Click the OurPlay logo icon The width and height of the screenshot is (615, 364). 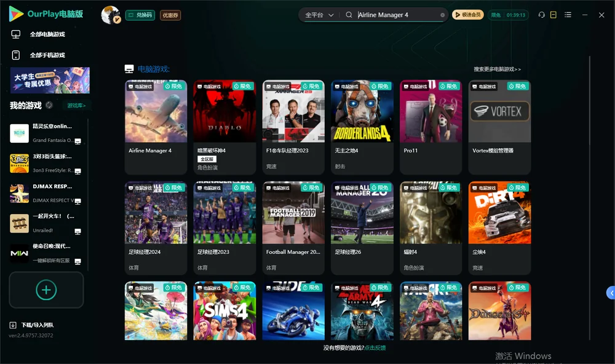pyautogui.click(x=16, y=14)
